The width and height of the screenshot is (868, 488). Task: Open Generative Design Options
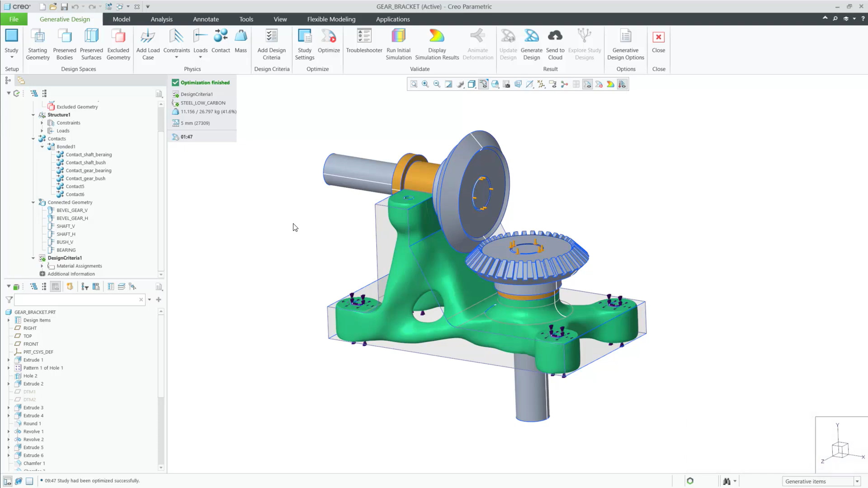(x=626, y=44)
